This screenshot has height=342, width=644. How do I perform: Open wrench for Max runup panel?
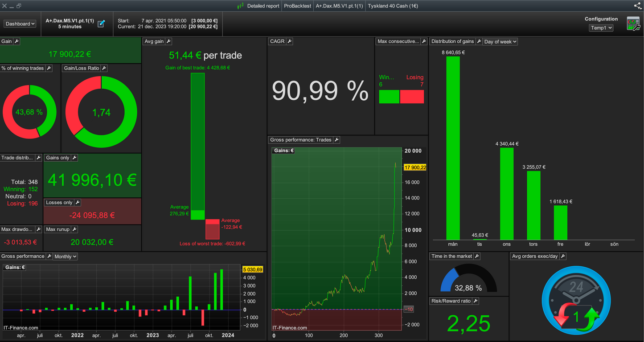(x=74, y=229)
